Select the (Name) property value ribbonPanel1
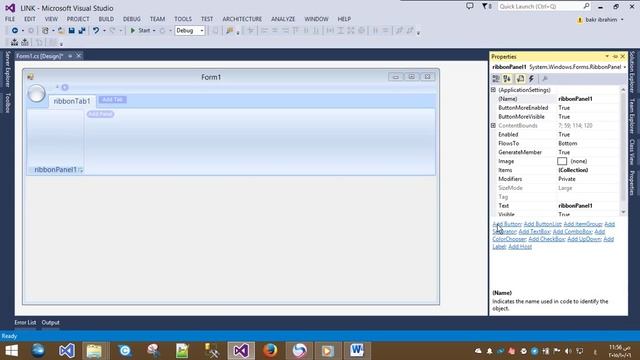This screenshot has height=360, width=640. [x=575, y=99]
